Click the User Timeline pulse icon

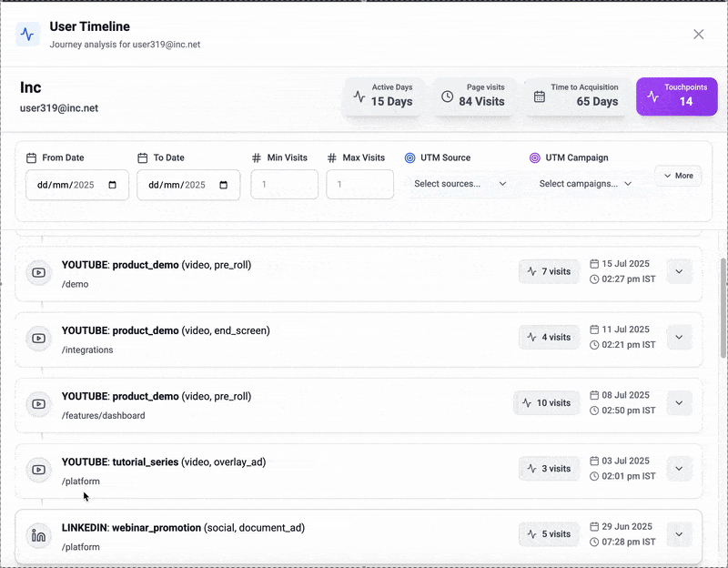pos(28,35)
